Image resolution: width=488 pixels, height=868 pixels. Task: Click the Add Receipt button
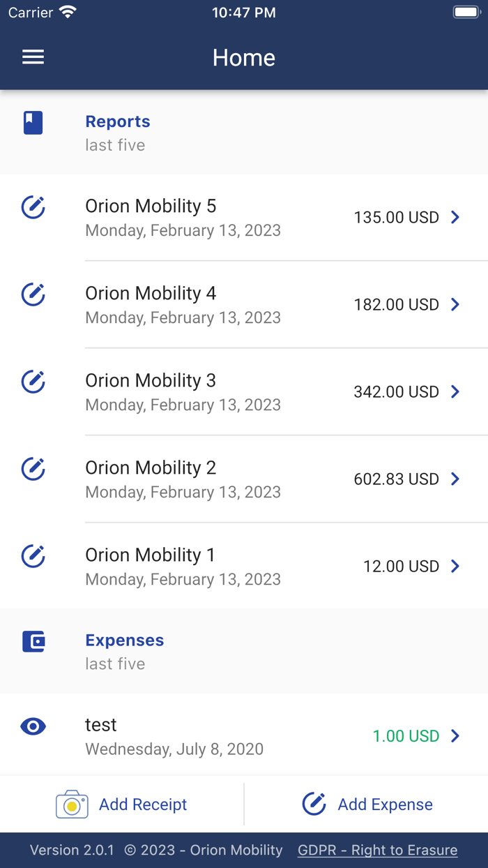click(x=143, y=804)
